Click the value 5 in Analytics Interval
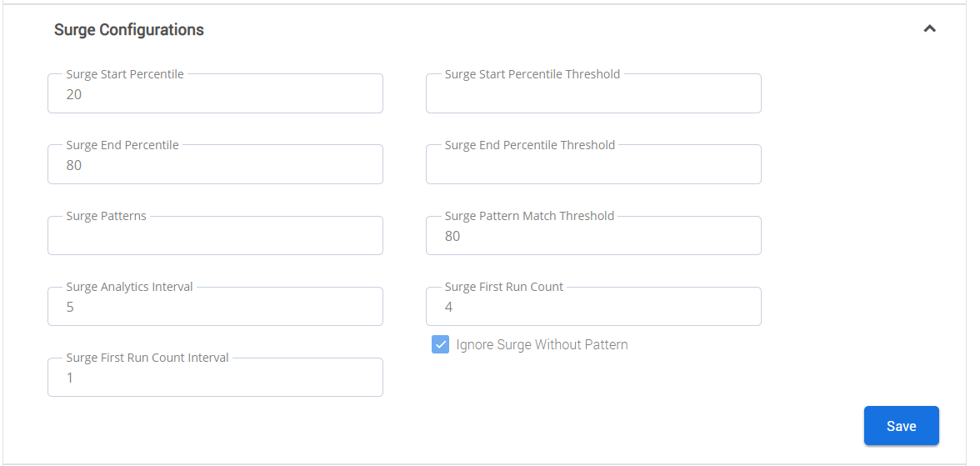Viewport: 980px width, 466px height. 70,307
